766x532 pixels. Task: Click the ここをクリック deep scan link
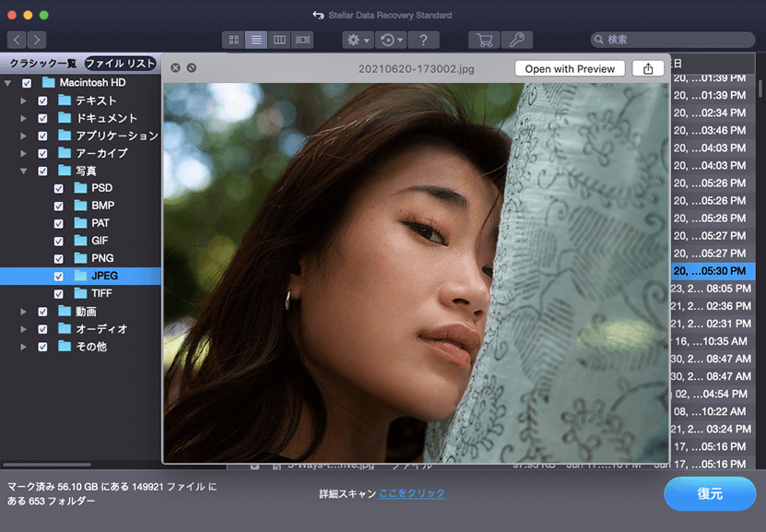[411, 493]
